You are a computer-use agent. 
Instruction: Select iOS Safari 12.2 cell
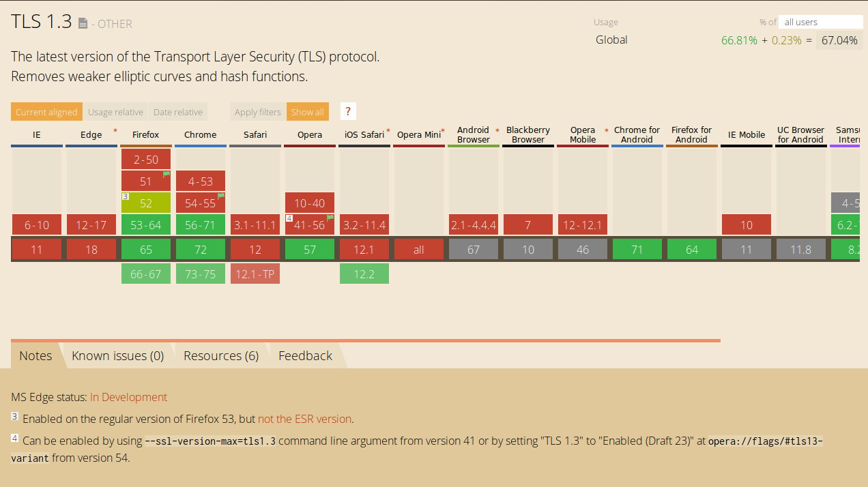pos(364,274)
